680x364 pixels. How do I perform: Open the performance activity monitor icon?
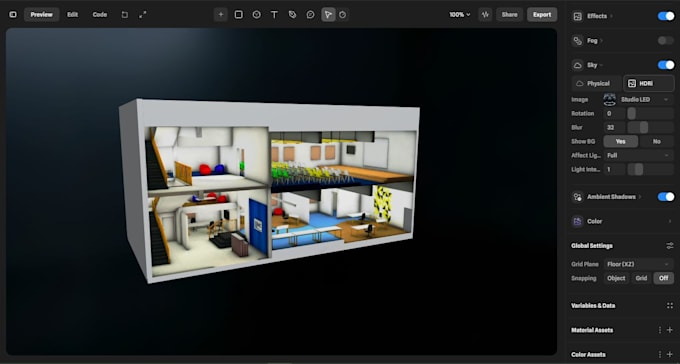485,15
